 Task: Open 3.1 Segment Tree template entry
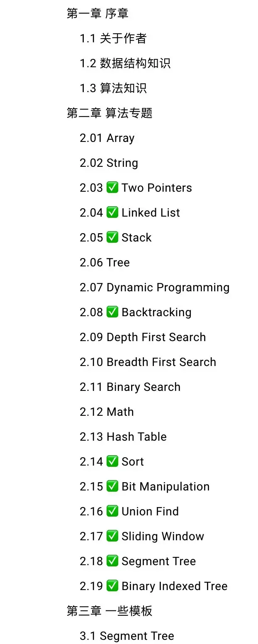(x=127, y=636)
